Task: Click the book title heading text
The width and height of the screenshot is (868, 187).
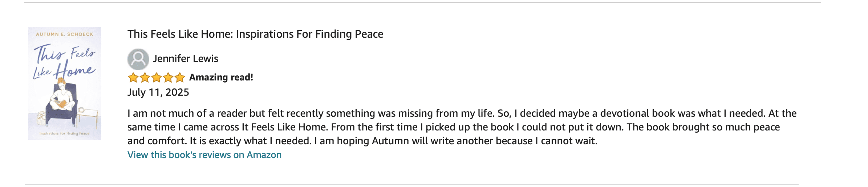Action: (255, 34)
